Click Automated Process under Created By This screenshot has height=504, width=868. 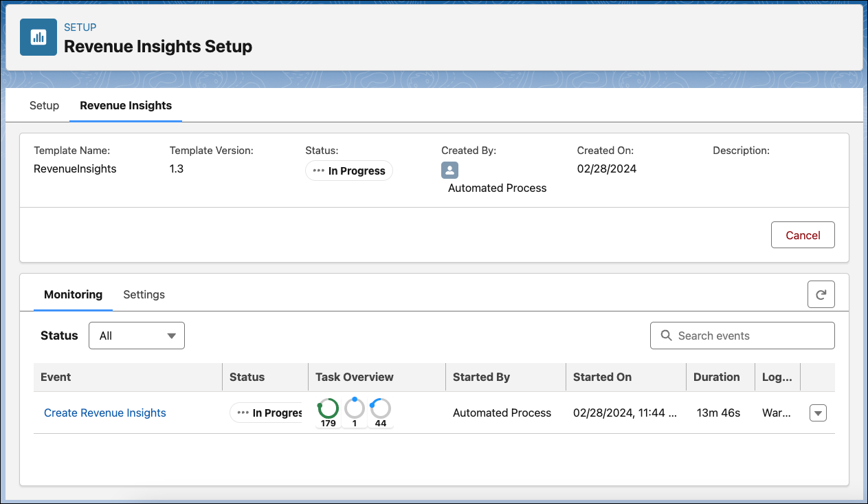(x=498, y=188)
